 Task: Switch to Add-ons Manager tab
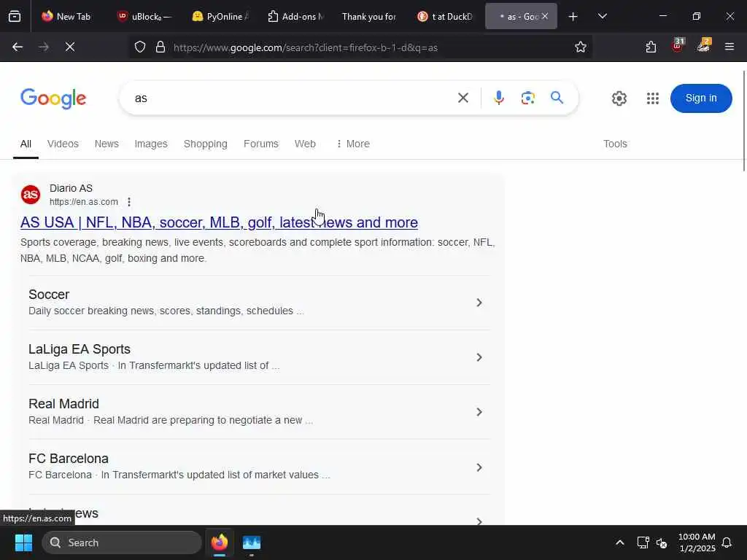click(x=296, y=17)
